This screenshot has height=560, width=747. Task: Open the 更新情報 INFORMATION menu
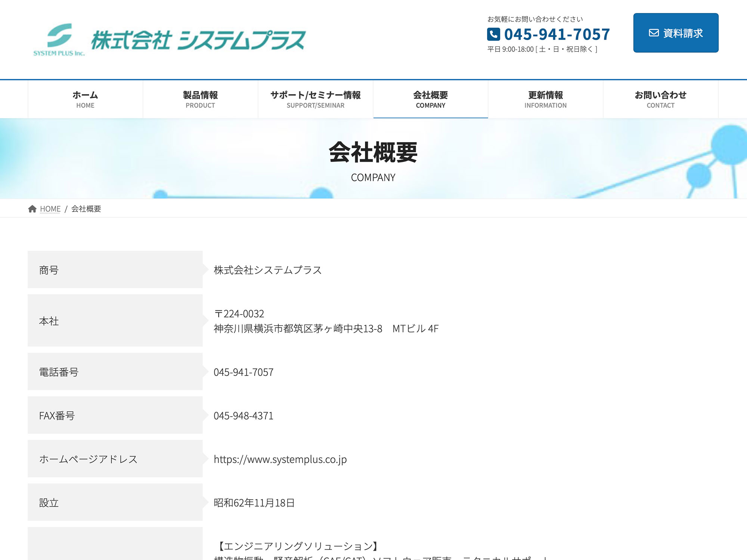click(545, 99)
